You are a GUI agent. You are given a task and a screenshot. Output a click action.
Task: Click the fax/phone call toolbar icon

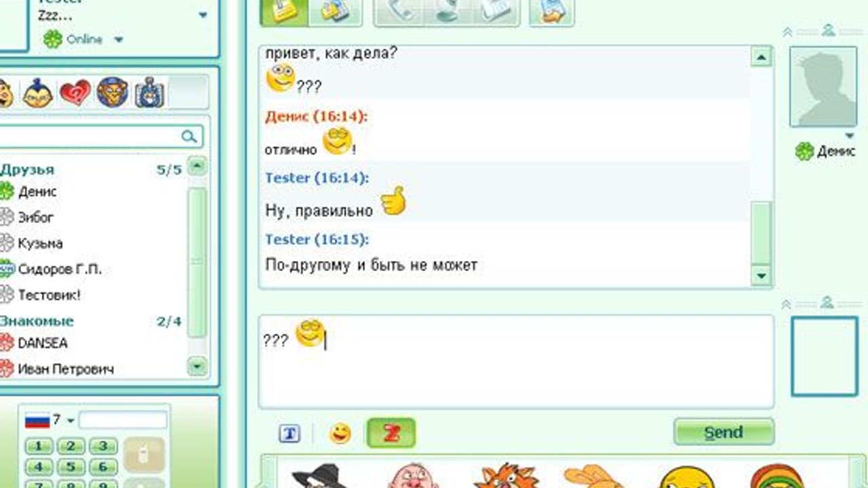pyautogui.click(x=496, y=12)
